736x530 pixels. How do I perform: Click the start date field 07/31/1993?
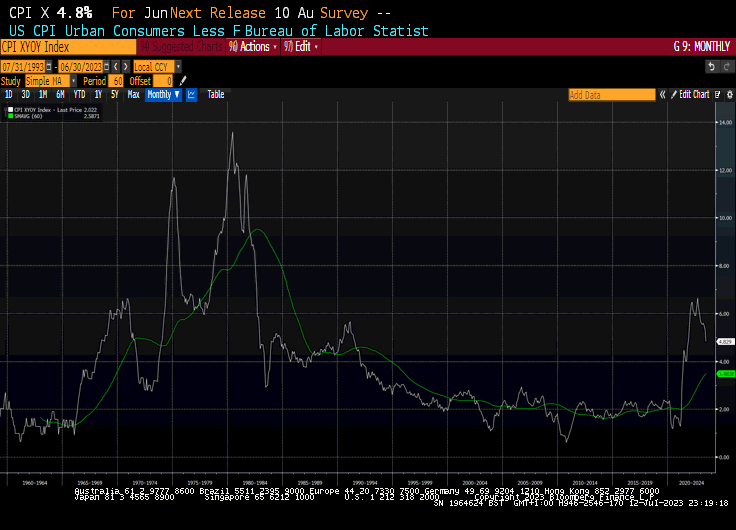[23, 67]
